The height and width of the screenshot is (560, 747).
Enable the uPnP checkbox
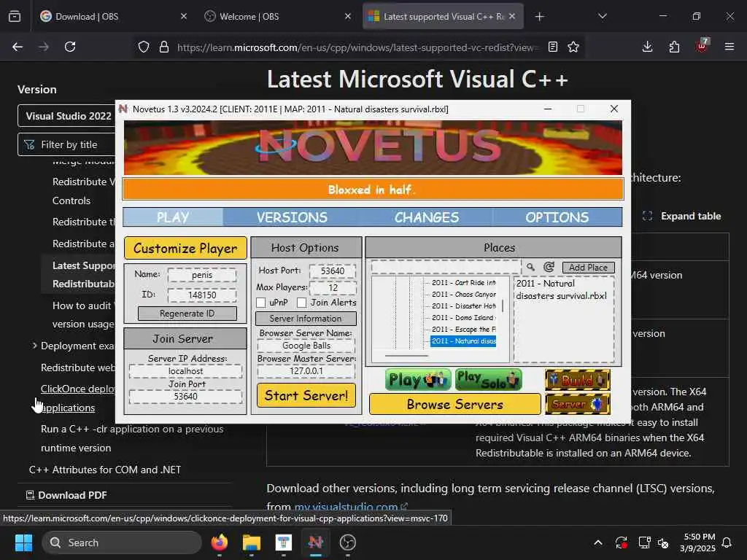(x=260, y=303)
